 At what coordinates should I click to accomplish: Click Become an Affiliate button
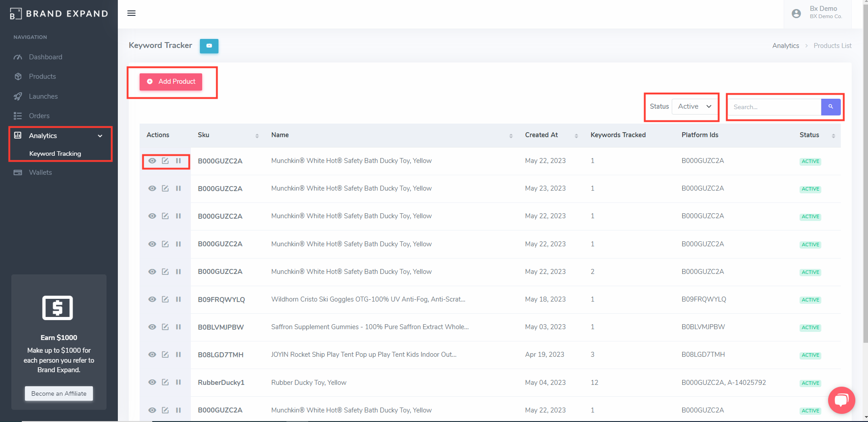59,393
